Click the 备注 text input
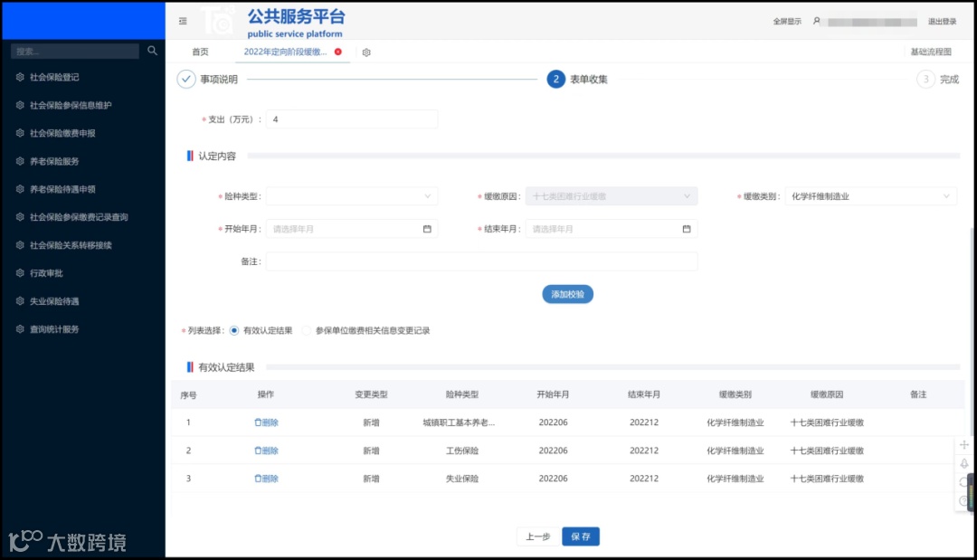The width and height of the screenshot is (977, 560). 481,261
